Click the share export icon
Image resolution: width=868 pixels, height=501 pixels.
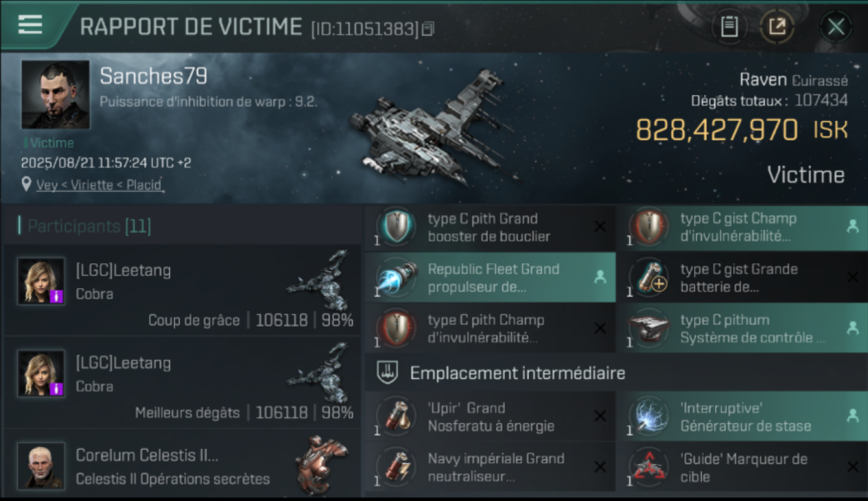click(x=777, y=27)
